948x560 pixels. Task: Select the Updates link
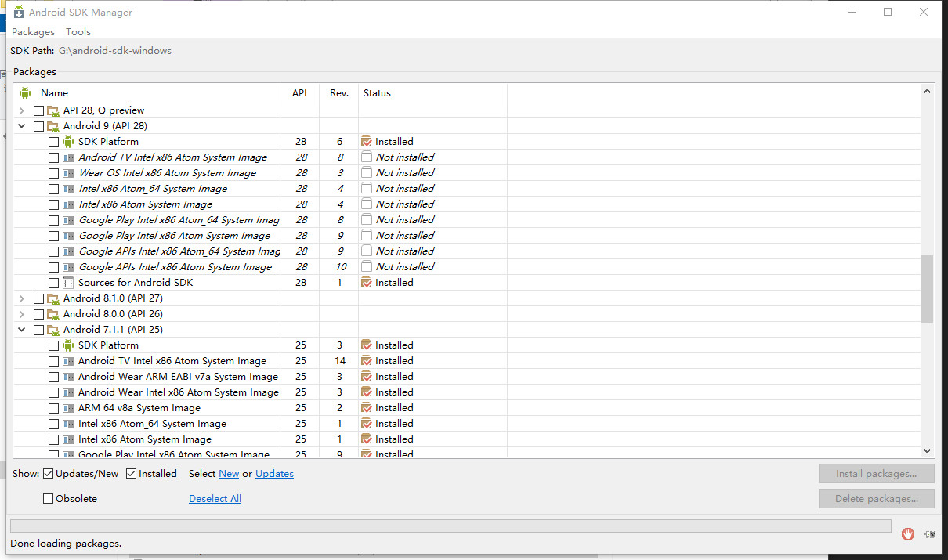tap(274, 474)
